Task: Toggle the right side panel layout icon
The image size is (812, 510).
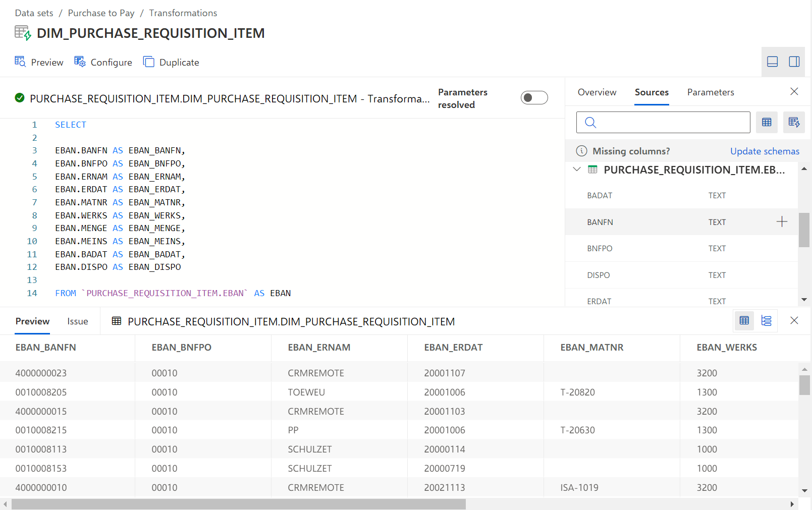Action: coord(794,62)
